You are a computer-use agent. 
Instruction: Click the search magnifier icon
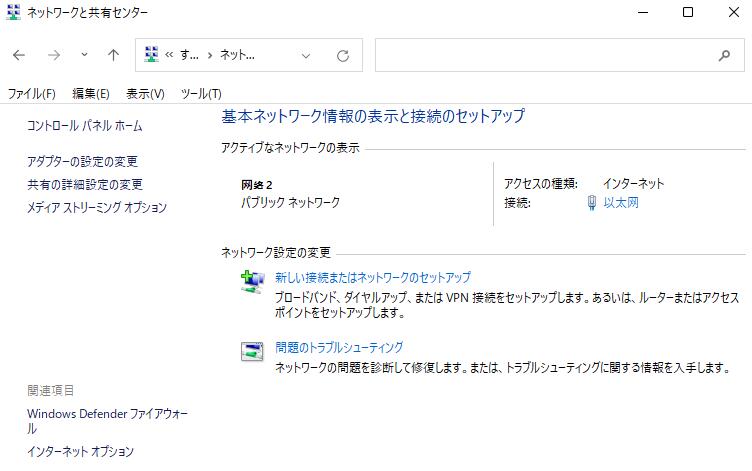click(724, 56)
